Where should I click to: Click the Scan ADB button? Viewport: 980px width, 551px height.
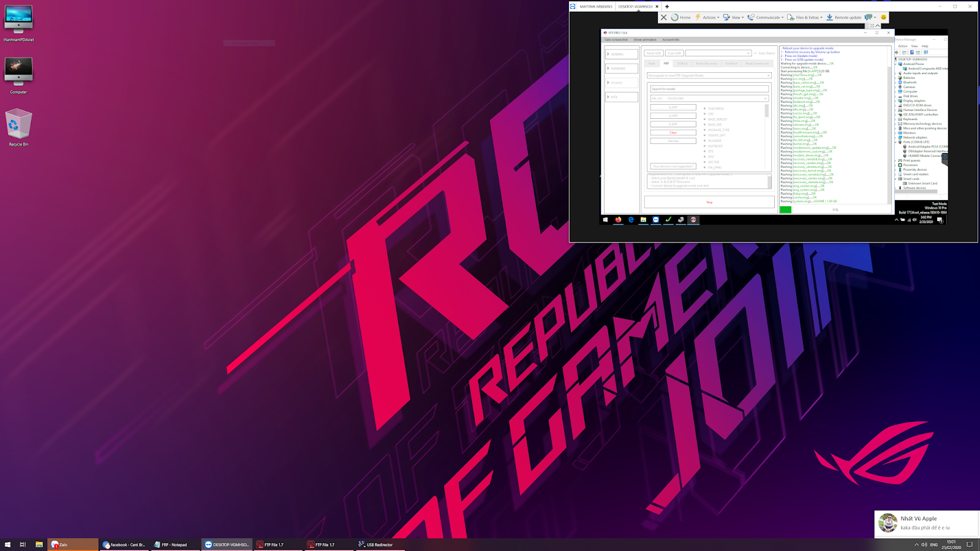674,53
